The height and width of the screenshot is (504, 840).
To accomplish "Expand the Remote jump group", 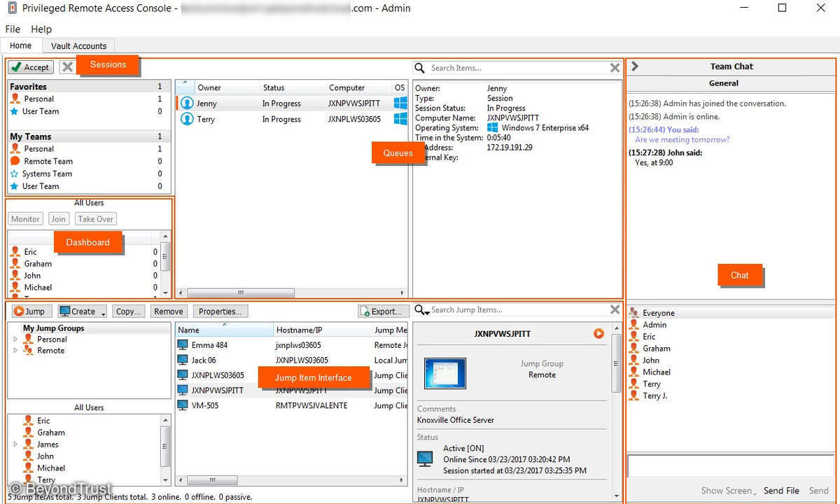I will pos(15,350).
